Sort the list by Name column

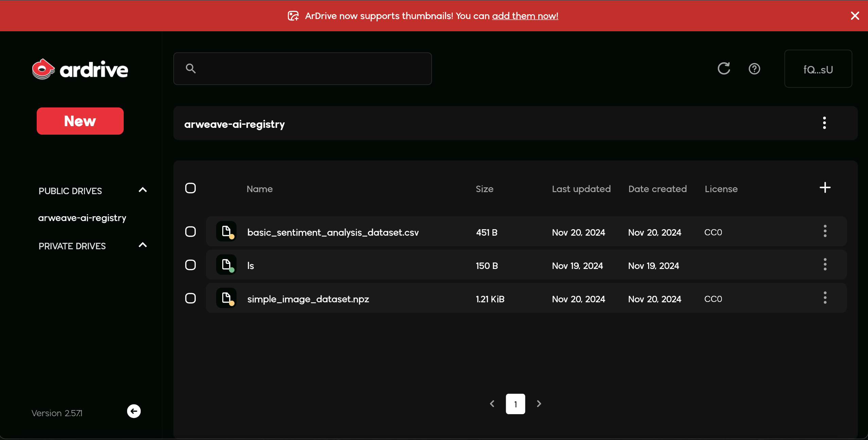pos(260,189)
